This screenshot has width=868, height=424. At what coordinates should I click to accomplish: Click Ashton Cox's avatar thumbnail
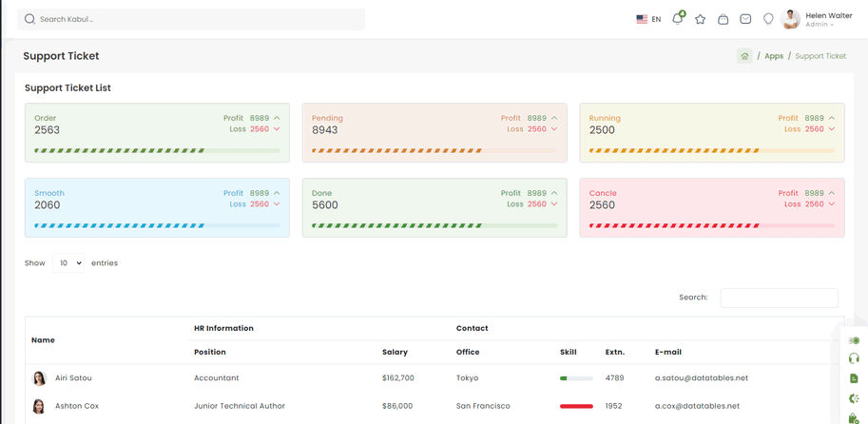[39, 406]
